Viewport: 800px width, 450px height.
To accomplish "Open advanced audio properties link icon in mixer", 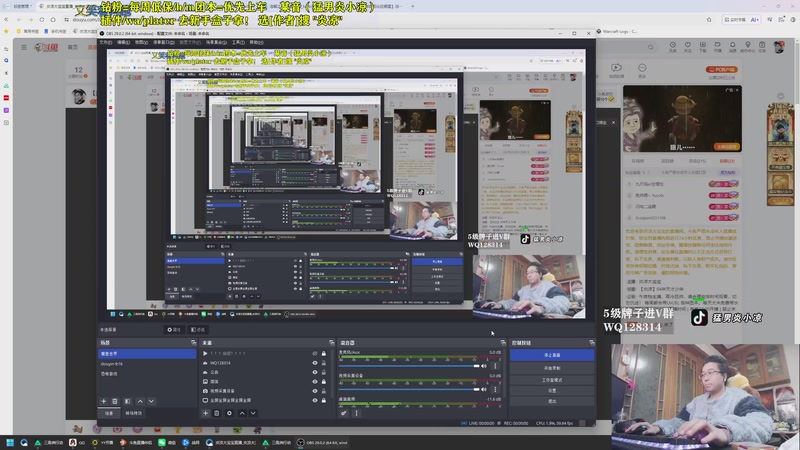I will pos(344,413).
